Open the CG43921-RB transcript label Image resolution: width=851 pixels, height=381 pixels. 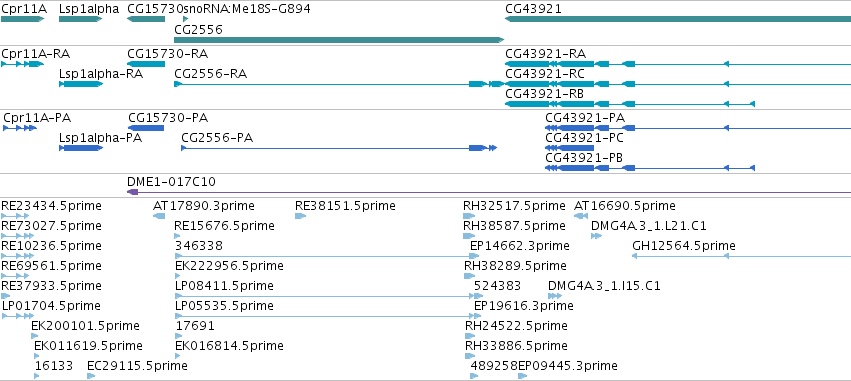544,93
